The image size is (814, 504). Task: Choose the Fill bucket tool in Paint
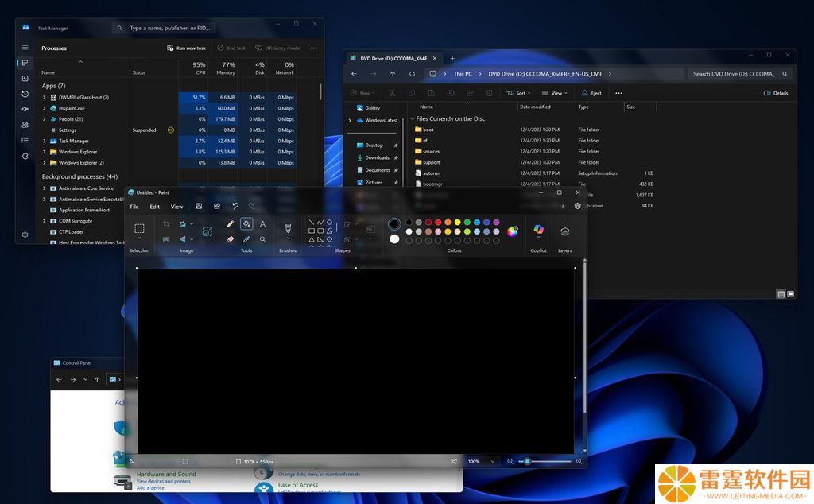(246, 223)
